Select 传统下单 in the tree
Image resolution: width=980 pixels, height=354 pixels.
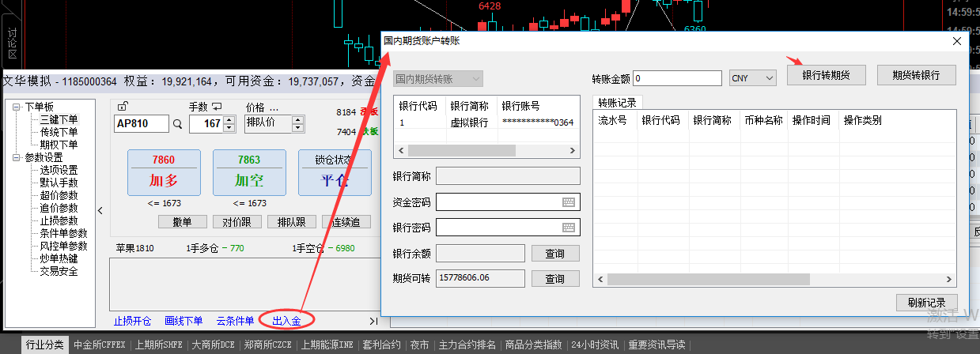pyautogui.click(x=59, y=132)
